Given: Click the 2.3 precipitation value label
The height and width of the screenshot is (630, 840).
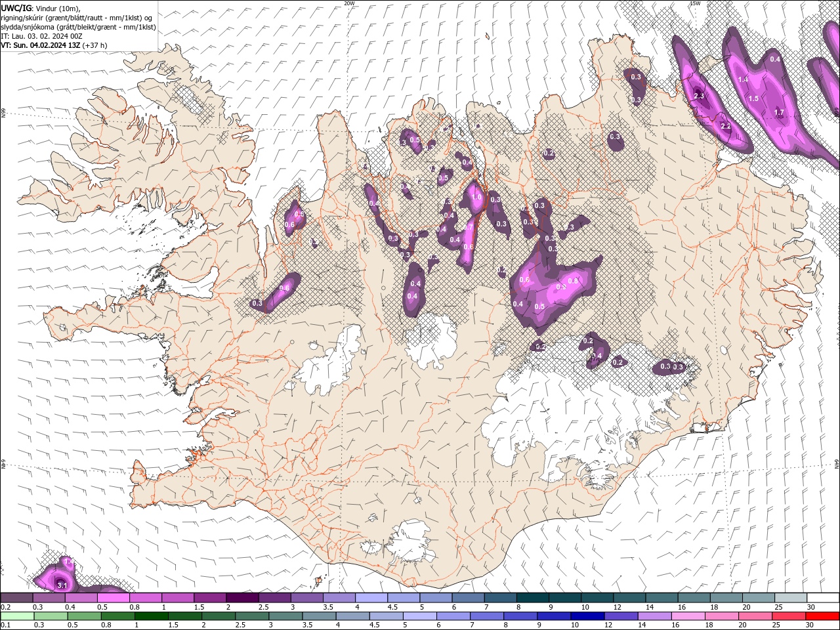Looking at the screenshot, I should pyautogui.click(x=699, y=96).
